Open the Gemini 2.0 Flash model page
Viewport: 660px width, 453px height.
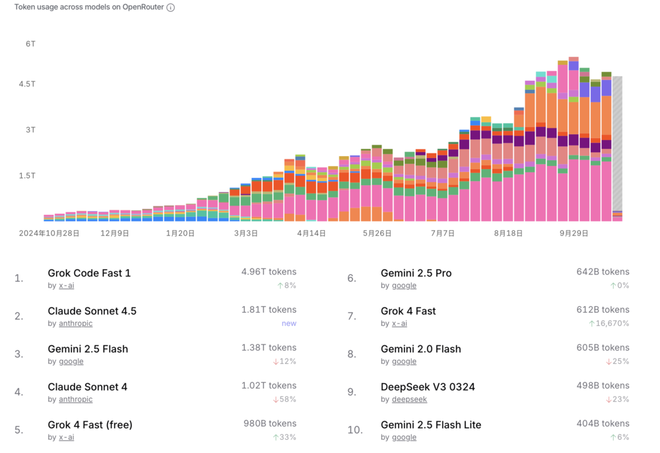(x=420, y=349)
